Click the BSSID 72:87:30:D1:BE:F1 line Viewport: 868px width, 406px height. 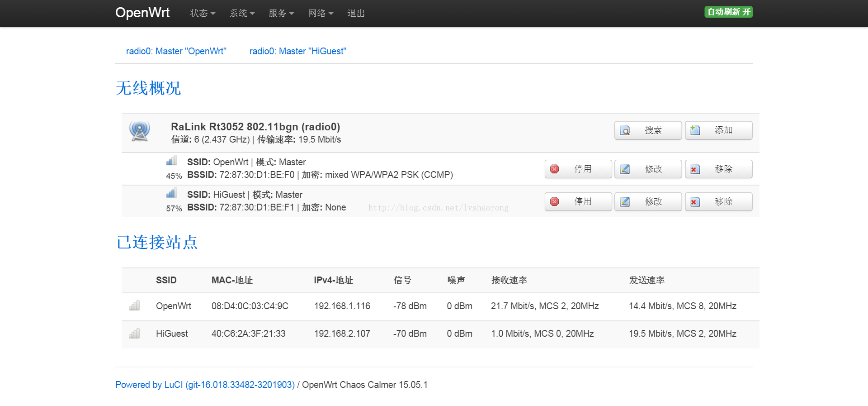click(x=267, y=207)
